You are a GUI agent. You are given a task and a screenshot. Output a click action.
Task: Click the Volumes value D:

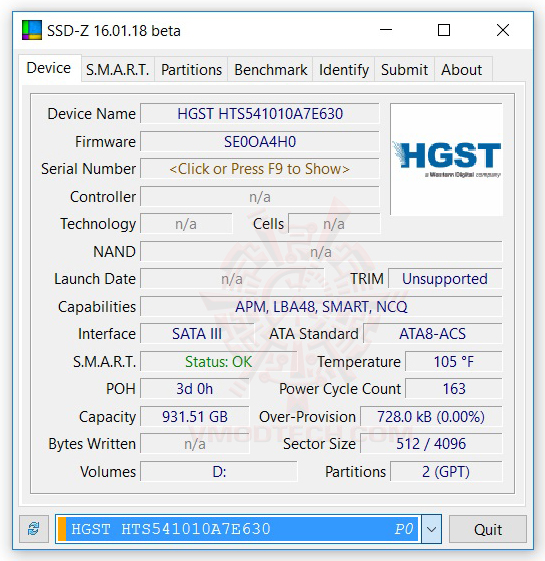(x=219, y=472)
